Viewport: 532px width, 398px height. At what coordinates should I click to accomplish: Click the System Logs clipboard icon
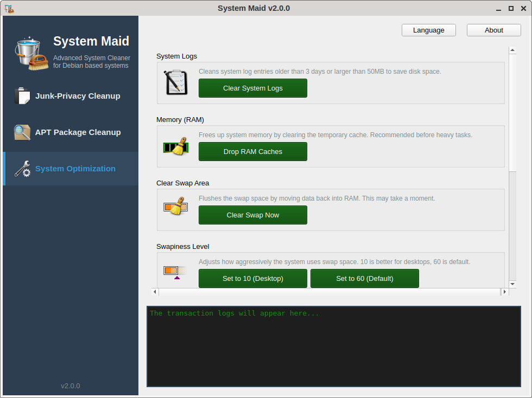(x=176, y=82)
